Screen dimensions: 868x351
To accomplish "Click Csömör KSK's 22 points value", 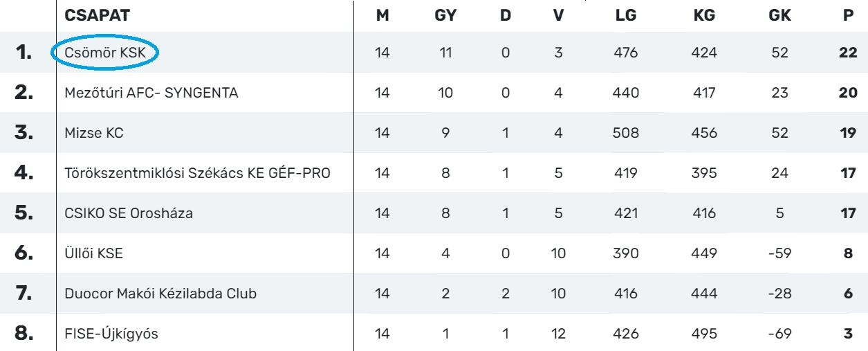I will 848,53.
